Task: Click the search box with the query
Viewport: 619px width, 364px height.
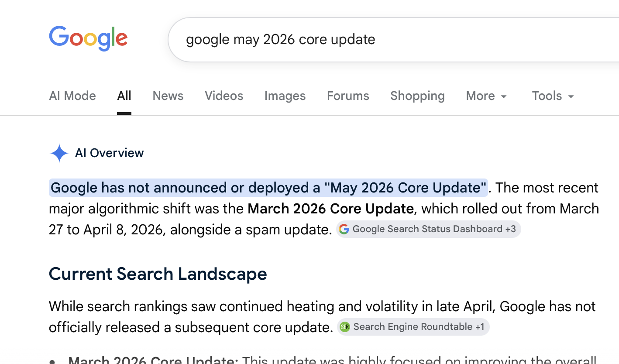Action: click(393, 40)
